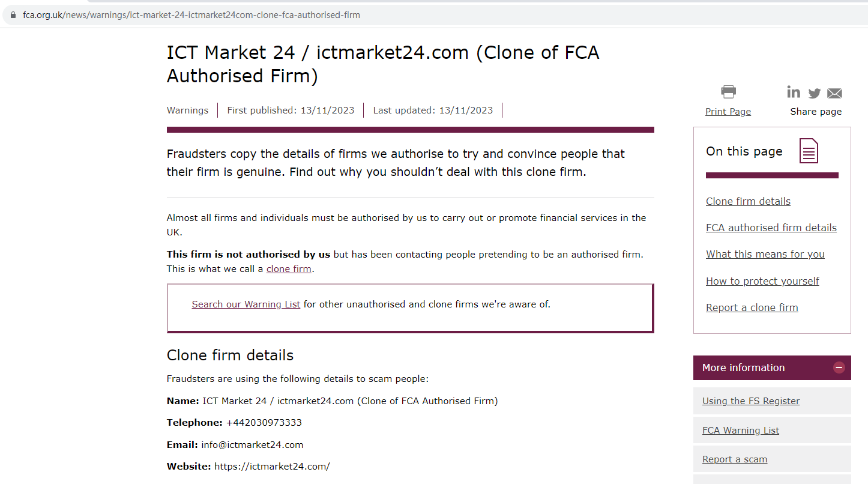868x484 pixels.
Task: Go to What this means for you
Action: pyautogui.click(x=765, y=254)
